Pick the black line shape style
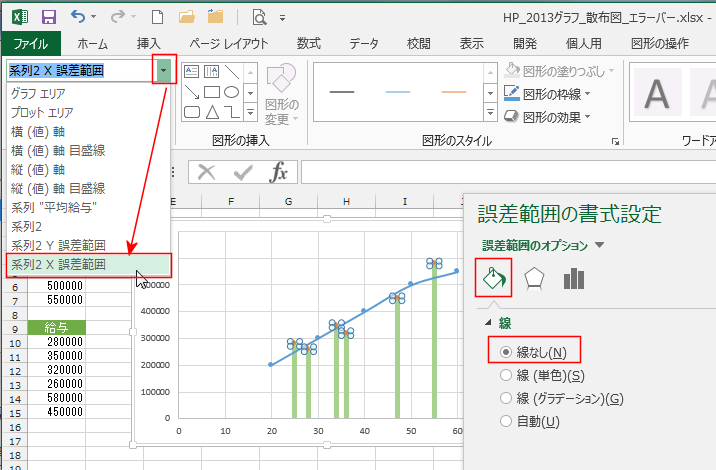The image size is (716, 470). 342,92
